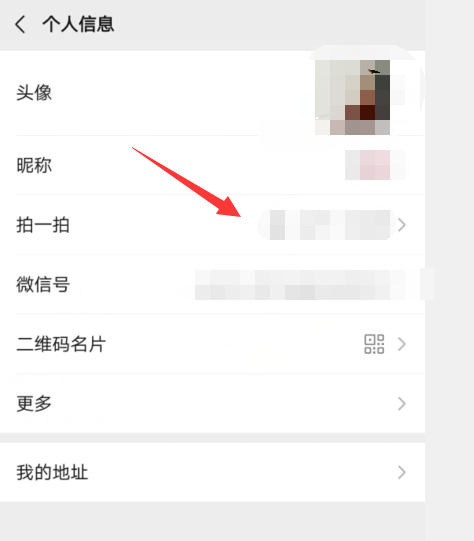Select the 昵称 row label
The width and height of the screenshot is (474, 541).
coord(34,165)
